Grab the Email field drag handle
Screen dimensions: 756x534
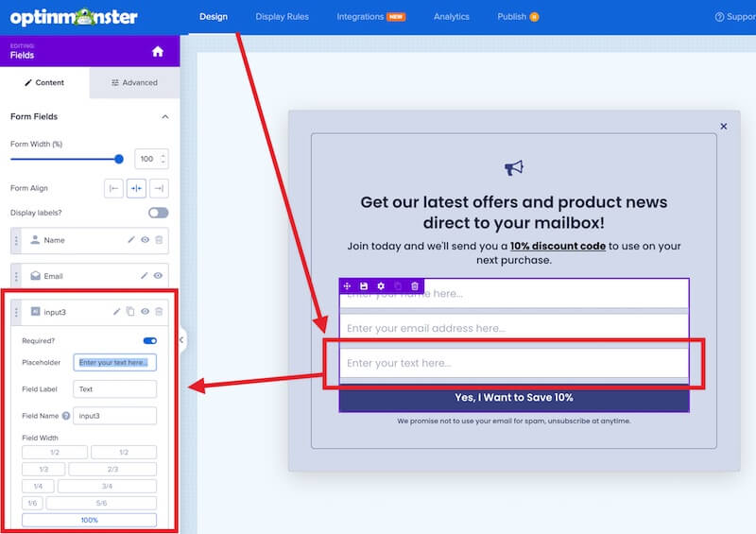pyautogui.click(x=16, y=276)
